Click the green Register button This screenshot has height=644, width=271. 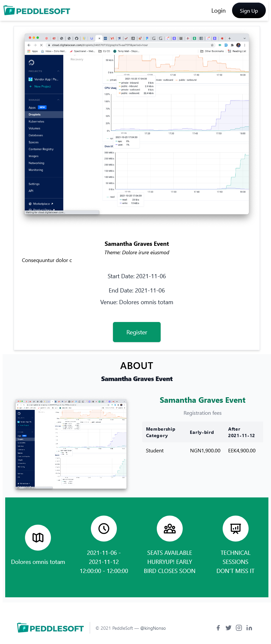[x=137, y=332]
